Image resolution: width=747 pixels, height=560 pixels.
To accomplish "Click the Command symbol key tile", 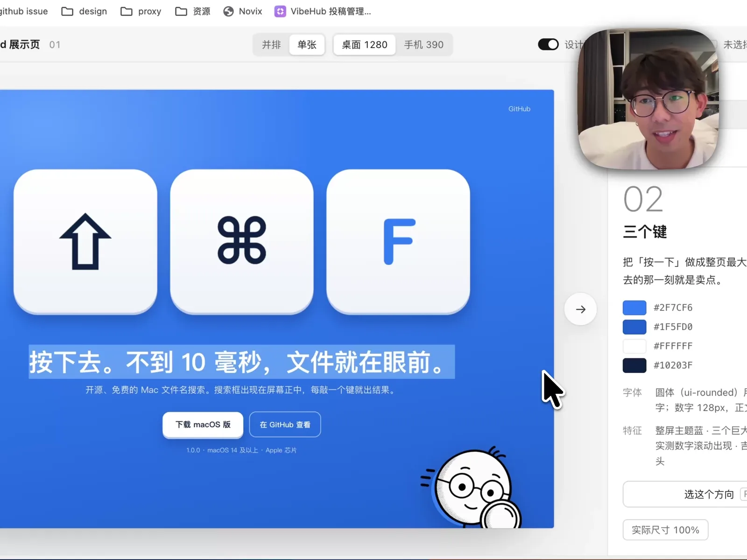I will tap(242, 242).
